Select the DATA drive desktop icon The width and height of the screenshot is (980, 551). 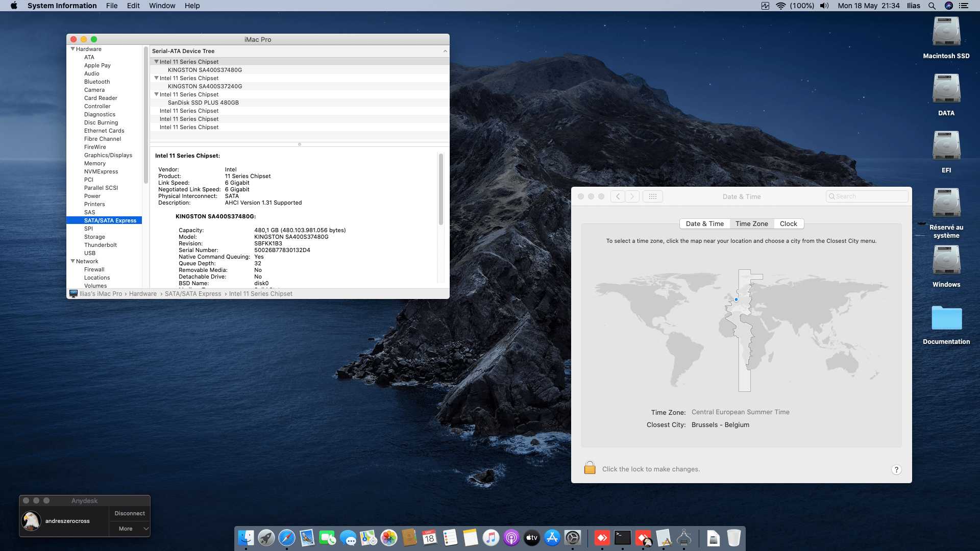coord(946,89)
